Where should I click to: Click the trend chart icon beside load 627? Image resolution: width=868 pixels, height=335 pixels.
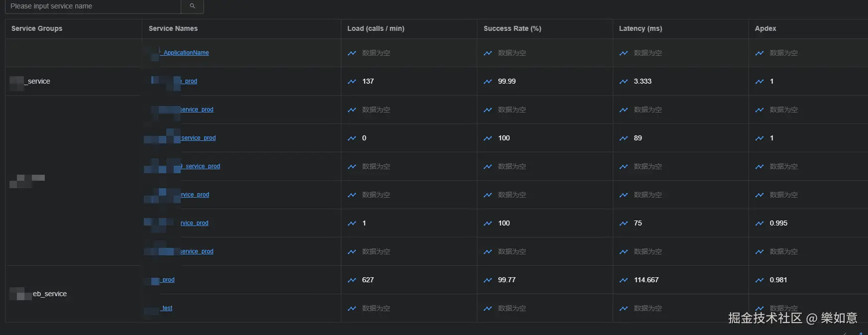coord(352,280)
